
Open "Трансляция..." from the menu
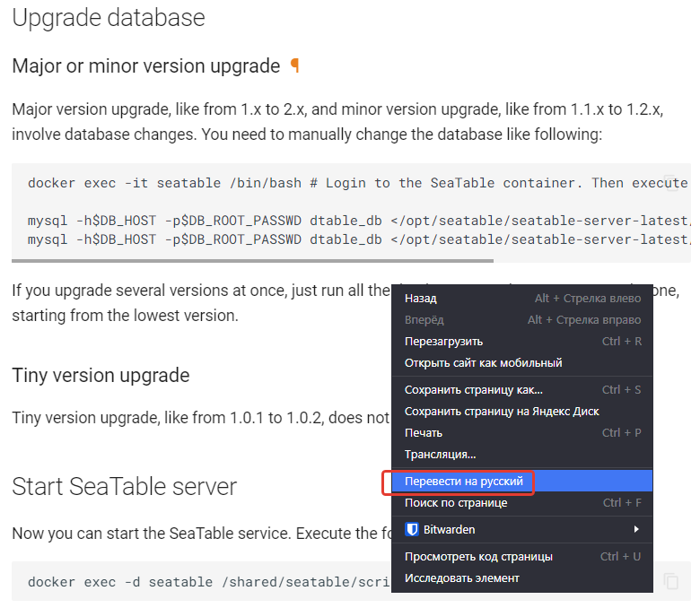tap(440, 454)
